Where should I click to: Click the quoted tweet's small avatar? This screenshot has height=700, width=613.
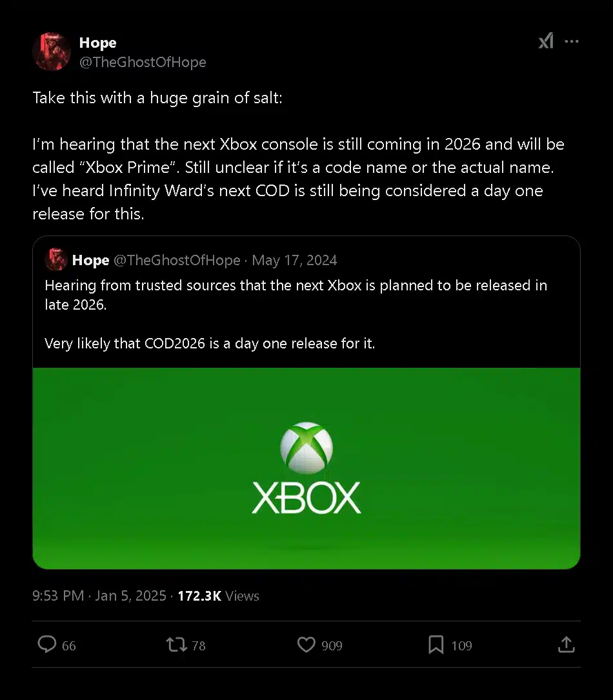57,260
